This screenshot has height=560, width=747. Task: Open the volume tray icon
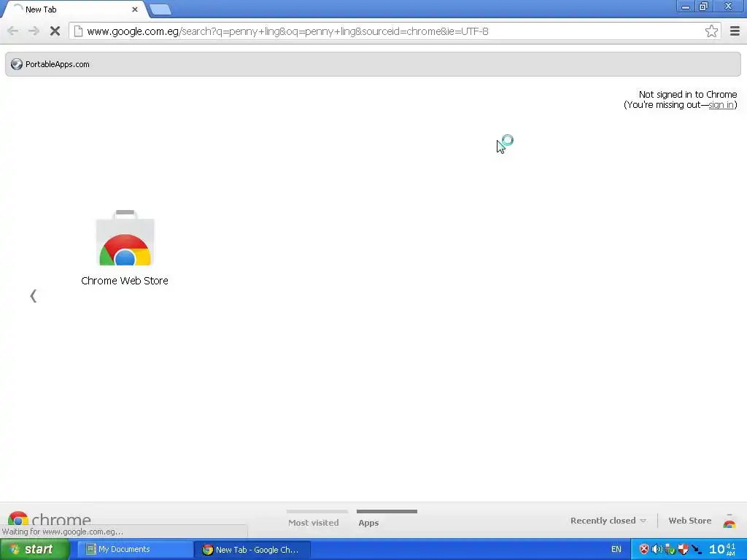tap(657, 549)
